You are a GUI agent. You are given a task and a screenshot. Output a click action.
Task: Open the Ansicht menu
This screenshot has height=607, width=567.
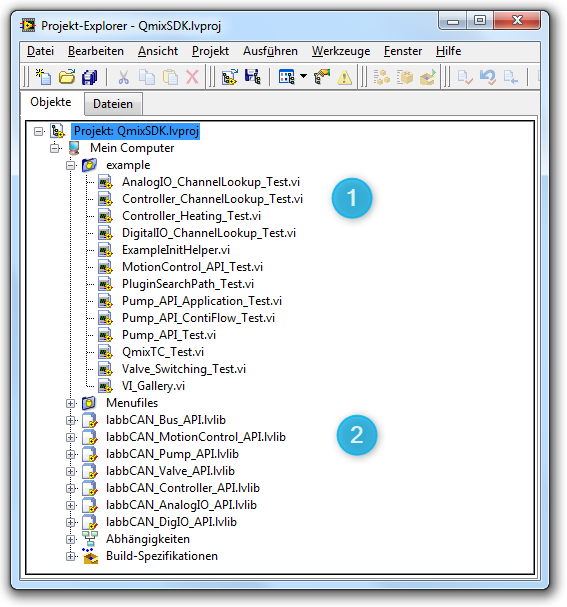(158, 51)
